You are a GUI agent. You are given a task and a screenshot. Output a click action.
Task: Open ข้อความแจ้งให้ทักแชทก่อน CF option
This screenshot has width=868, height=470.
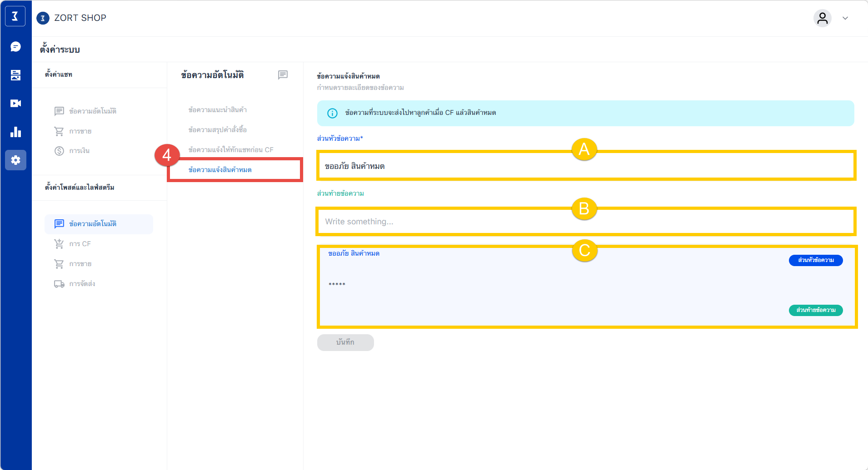coord(231,150)
